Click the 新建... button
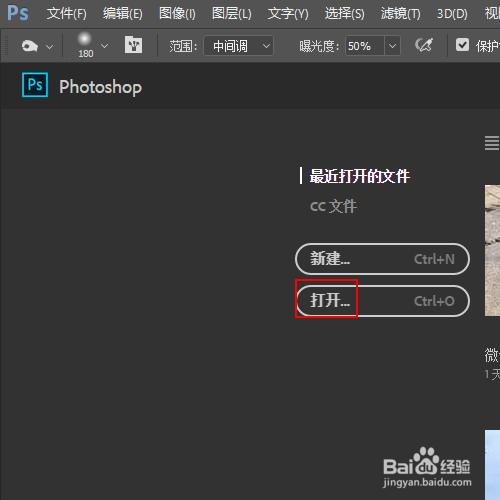This screenshot has height=500, width=500. (382, 259)
